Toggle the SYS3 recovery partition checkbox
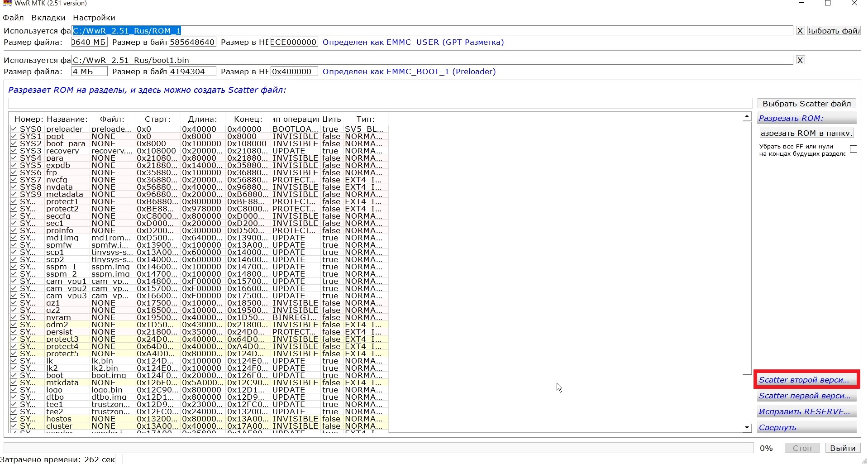 click(x=14, y=151)
